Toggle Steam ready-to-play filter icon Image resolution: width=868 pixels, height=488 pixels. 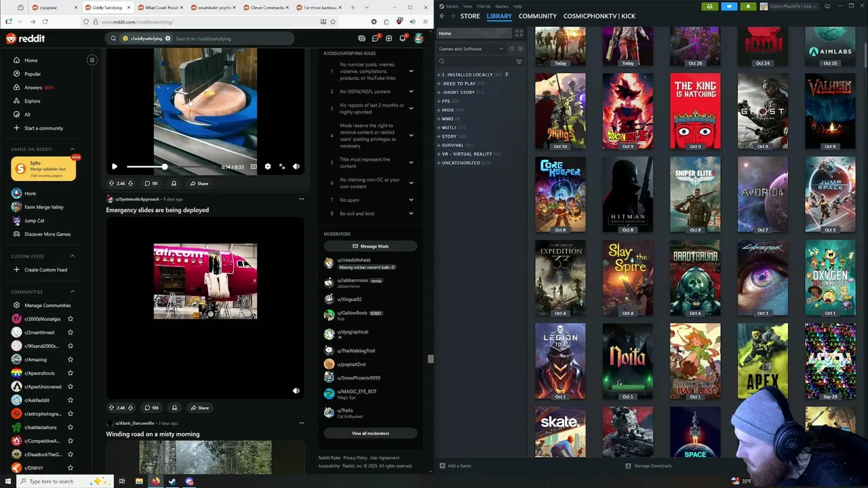(520, 49)
